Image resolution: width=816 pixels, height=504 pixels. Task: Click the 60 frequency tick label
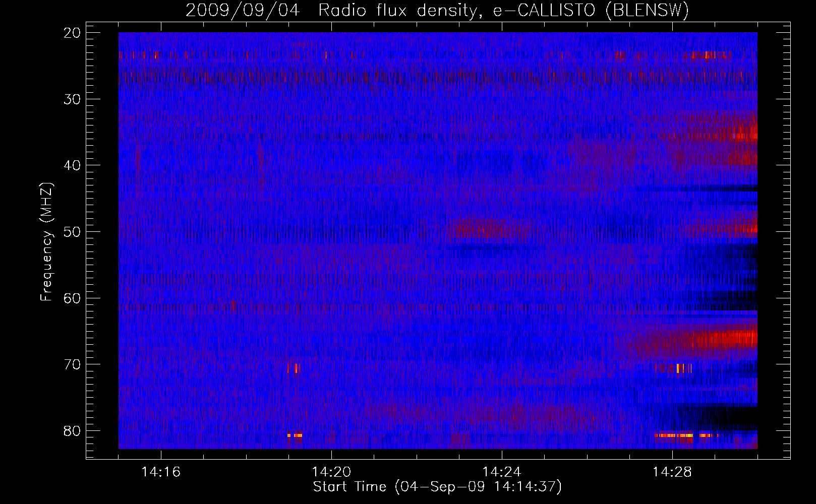pos(72,298)
